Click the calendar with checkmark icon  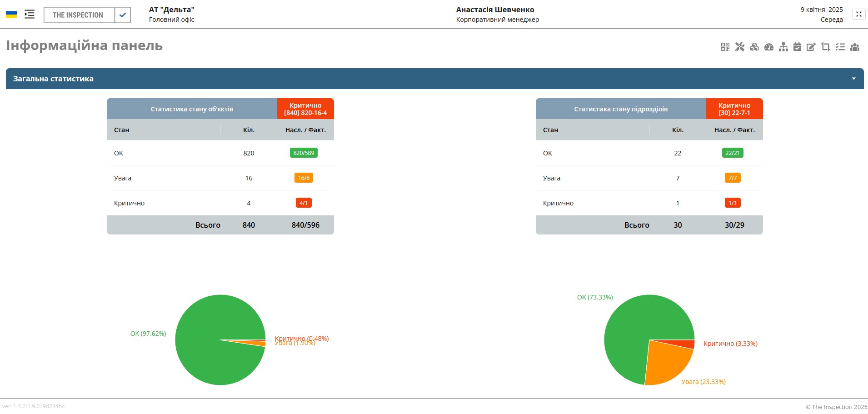[797, 47]
